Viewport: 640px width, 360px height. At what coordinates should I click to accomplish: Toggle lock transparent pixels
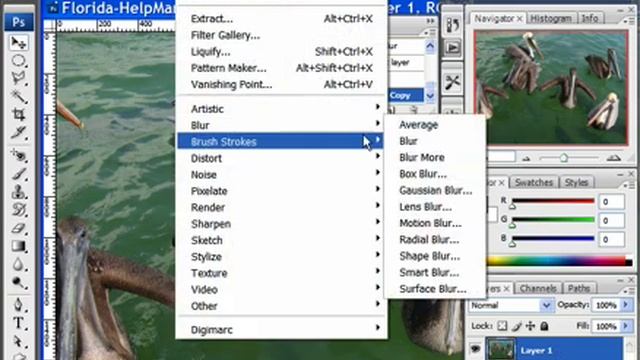point(502,326)
